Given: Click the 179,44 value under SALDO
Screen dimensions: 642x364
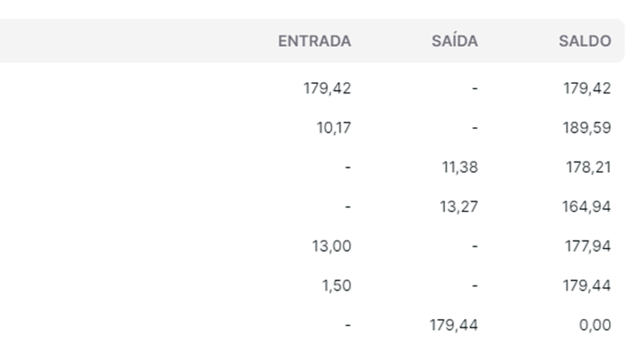Looking at the screenshot, I should click(x=587, y=286).
